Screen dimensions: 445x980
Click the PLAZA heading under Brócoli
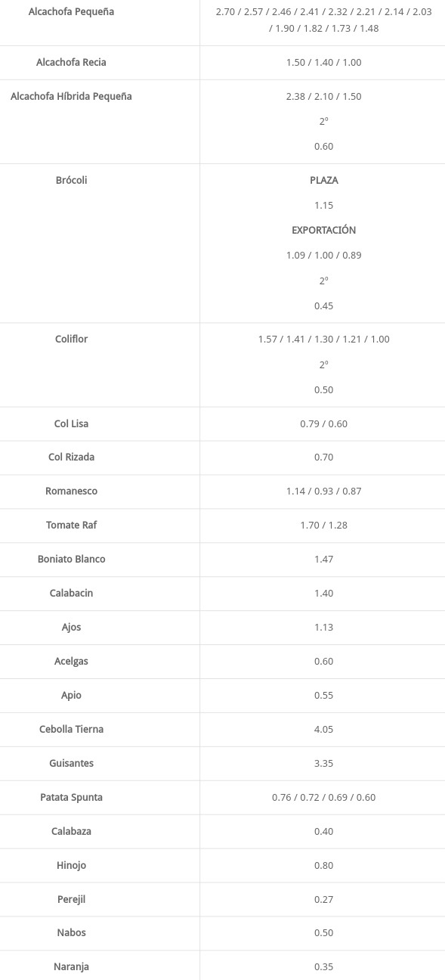(323, 180)
